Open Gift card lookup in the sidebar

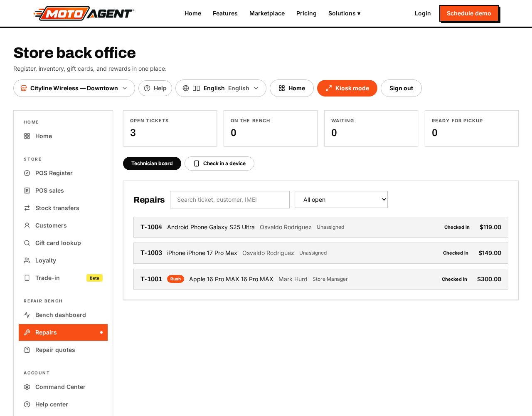coord(63,243)
